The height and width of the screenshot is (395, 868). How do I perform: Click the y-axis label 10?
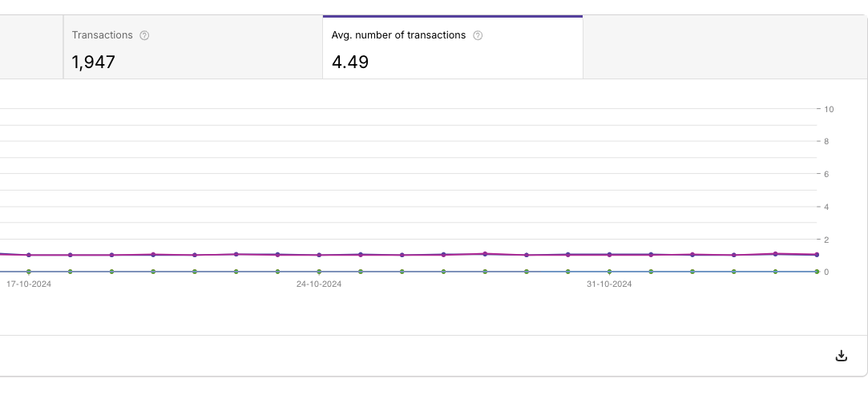829,109
